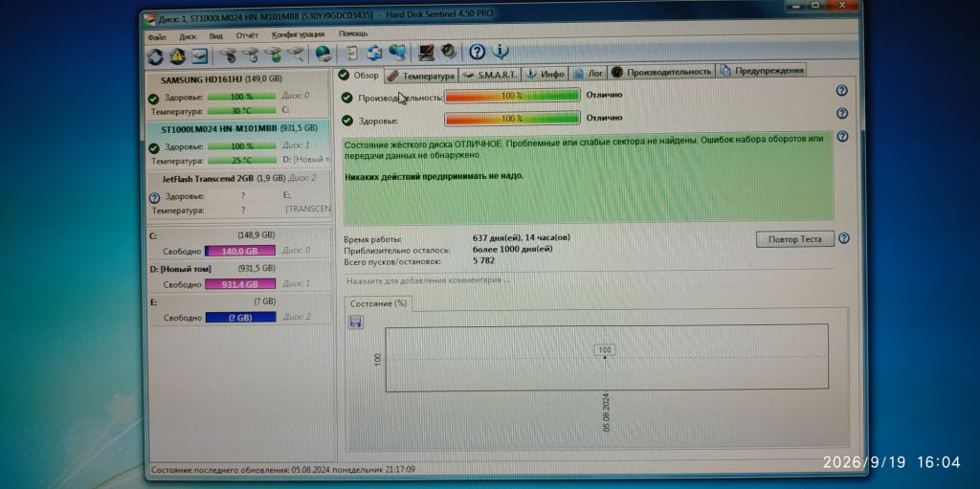Click the status bar last update text
980x489 pixels.
283,470
